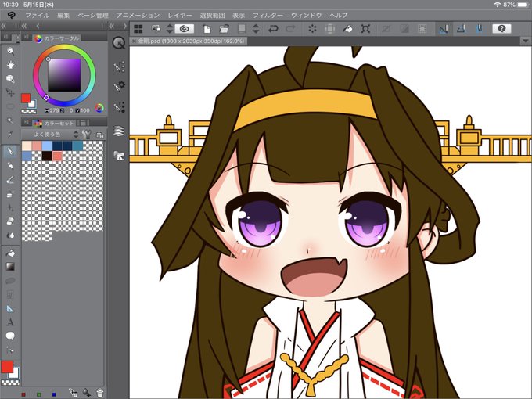Select the red main color chip in color circle
The height and width of the screenshot is (399, 532).
[26, 98]
